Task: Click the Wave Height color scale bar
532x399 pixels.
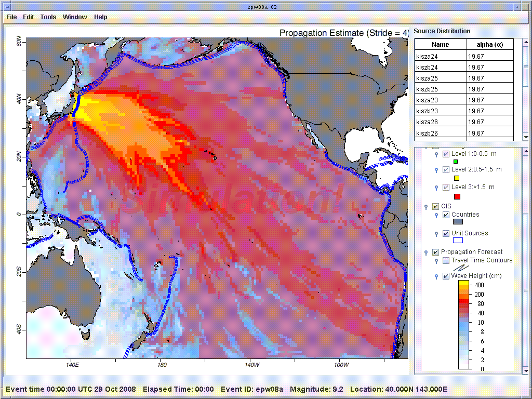Action: (x=464, y=325)
